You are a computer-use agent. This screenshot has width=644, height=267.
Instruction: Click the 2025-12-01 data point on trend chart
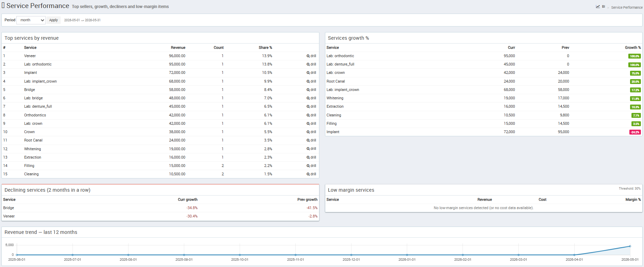(351, 255)
